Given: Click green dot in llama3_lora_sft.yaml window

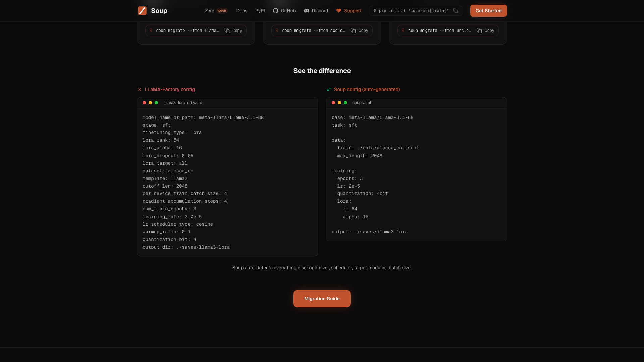Looking at the screenshot, I should pyautogui.click(x=156, y=103).
